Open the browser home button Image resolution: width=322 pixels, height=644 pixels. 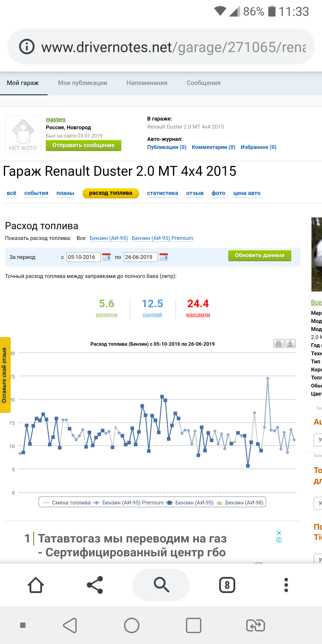pos(36,585)
